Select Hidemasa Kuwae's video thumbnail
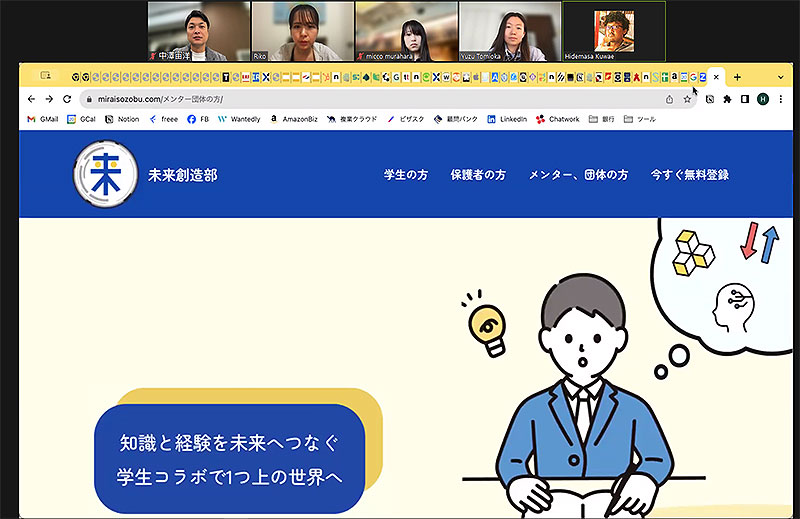Image resolution: width=800 pixels, height=519 pixels. pyautogui.click(x=614, y=31)
